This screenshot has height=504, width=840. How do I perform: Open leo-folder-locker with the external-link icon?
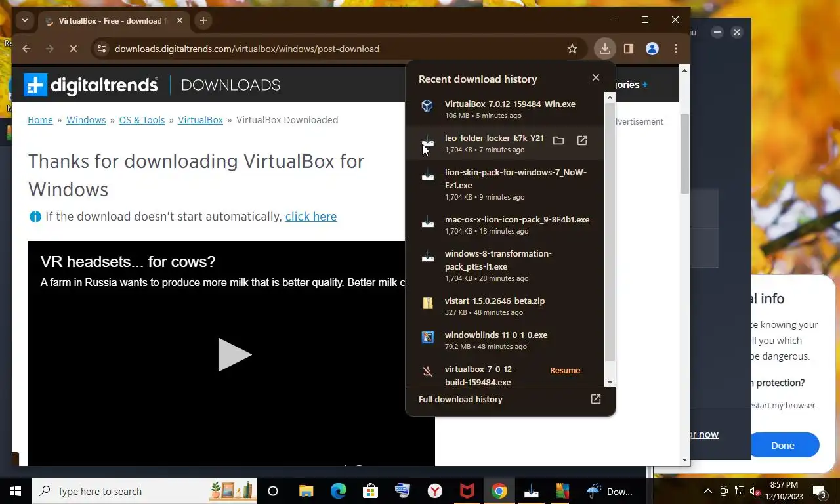[x=582, y=140]
